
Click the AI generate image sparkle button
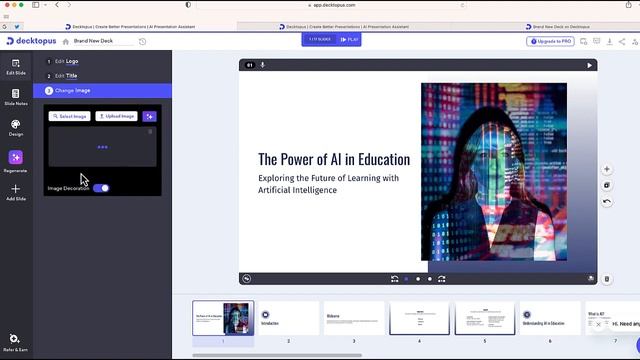(149, 116)
